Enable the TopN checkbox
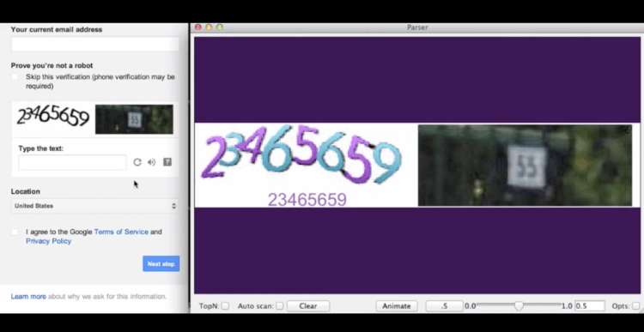 point(225,305)
